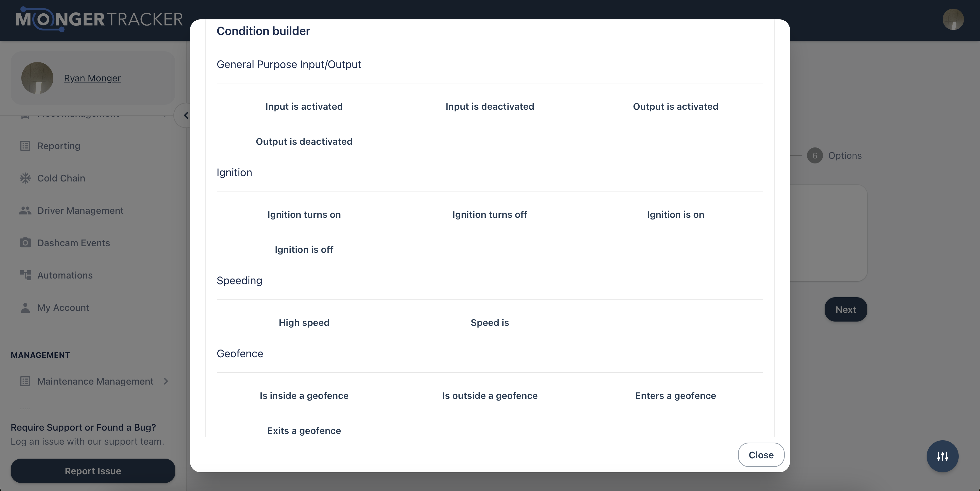The height and width of the screenshot is (491, 980).
Task: Collapse the sidebar with the chevron arrow
Action: (x=186, y=115)
